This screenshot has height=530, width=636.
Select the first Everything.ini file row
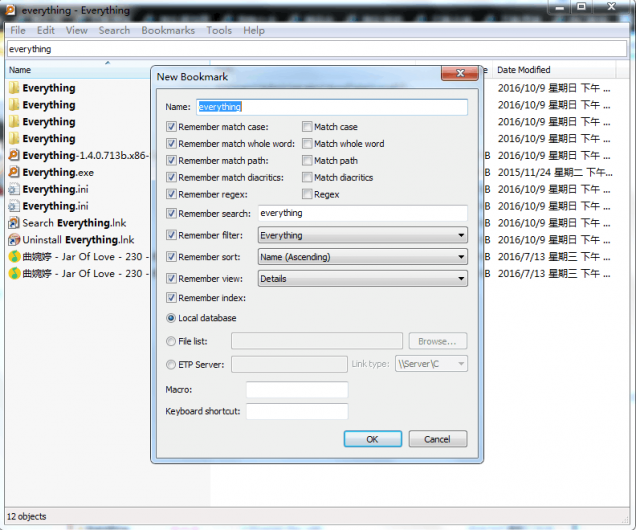pos(79,189)
